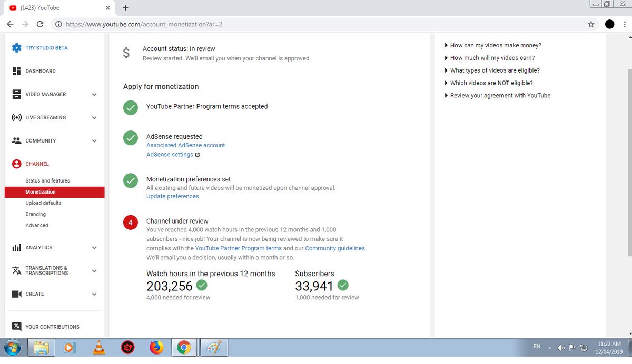This screenshot has width=632, height=364.
Task: Open YouTube Partner Program terms link
Action: tap(239, 248)
